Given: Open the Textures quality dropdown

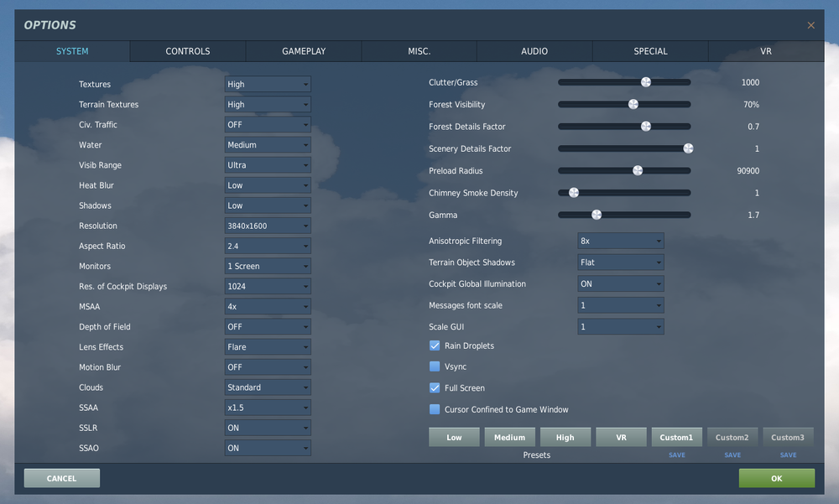Looking at the screenshot, I should (x=267, y=84).
